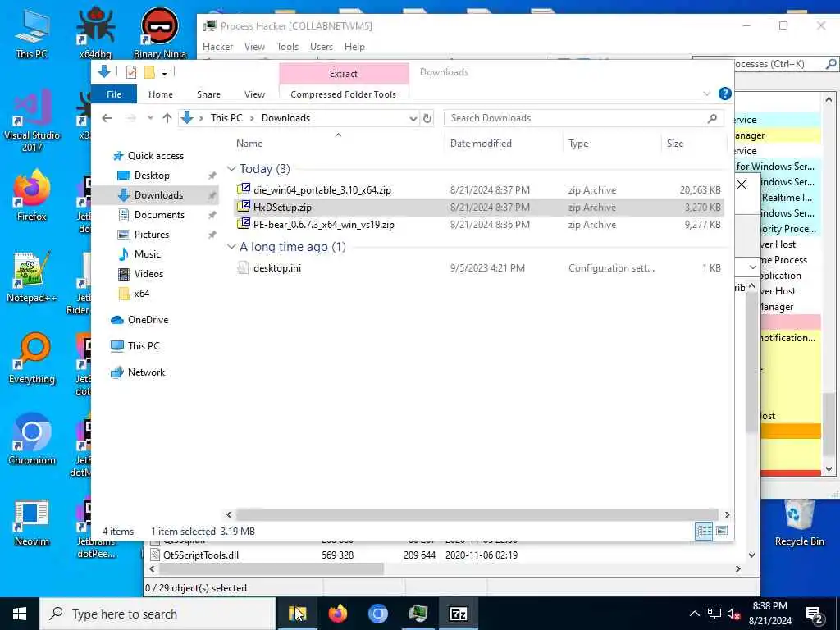Select OneDrive in navigation pane

(x=148, y=320)
